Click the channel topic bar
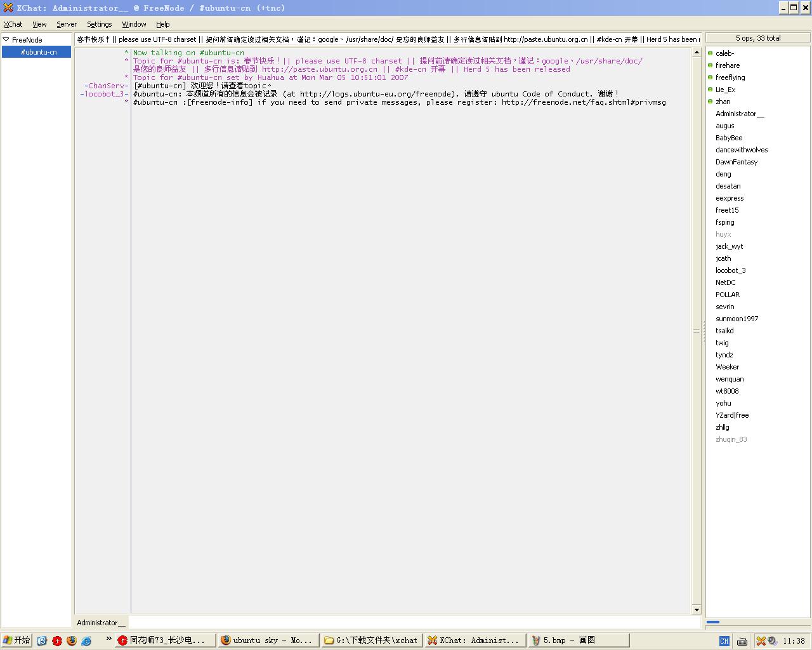This screenshot has height=650, width=812. coord(388,39)
